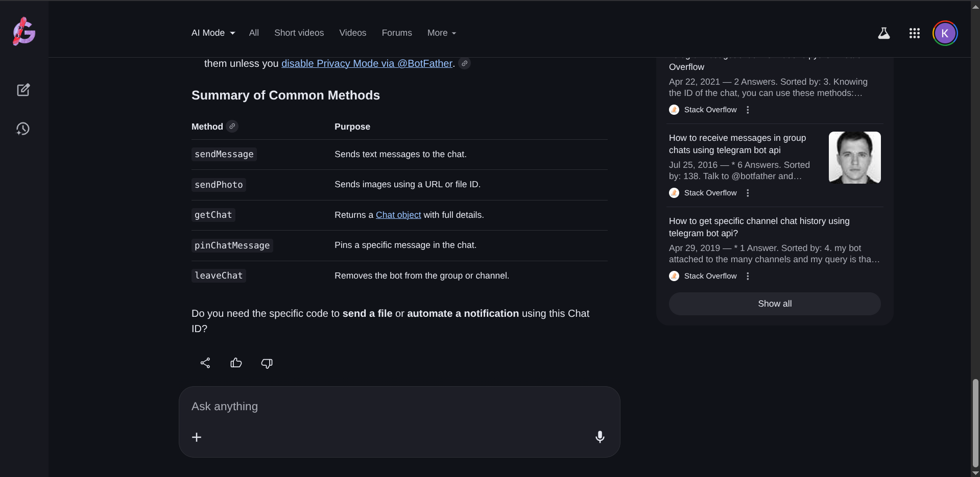
Task: Click the link icon after BotFather sentence
Action: click(x=464, y=63)
